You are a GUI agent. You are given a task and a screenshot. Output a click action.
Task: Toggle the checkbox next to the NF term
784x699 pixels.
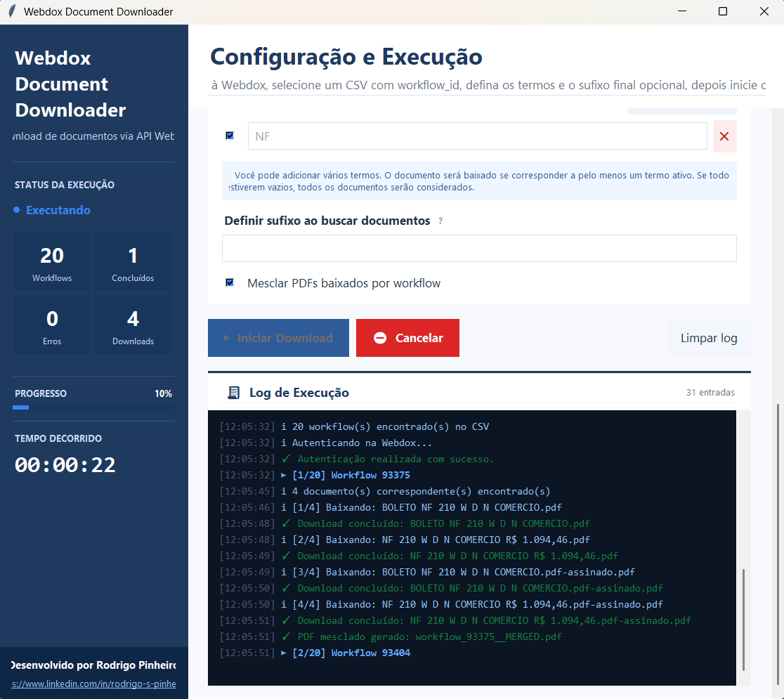(x=230, y=136)
